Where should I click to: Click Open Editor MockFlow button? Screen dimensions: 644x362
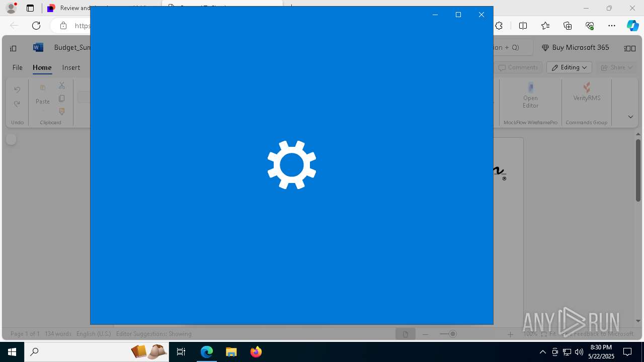(x=530, y=96)
